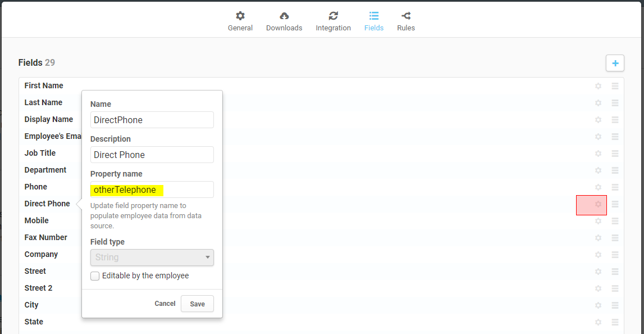The image size is (644, 334).
Task: Select the Street 2 field label
Action: tap(38, 288)
